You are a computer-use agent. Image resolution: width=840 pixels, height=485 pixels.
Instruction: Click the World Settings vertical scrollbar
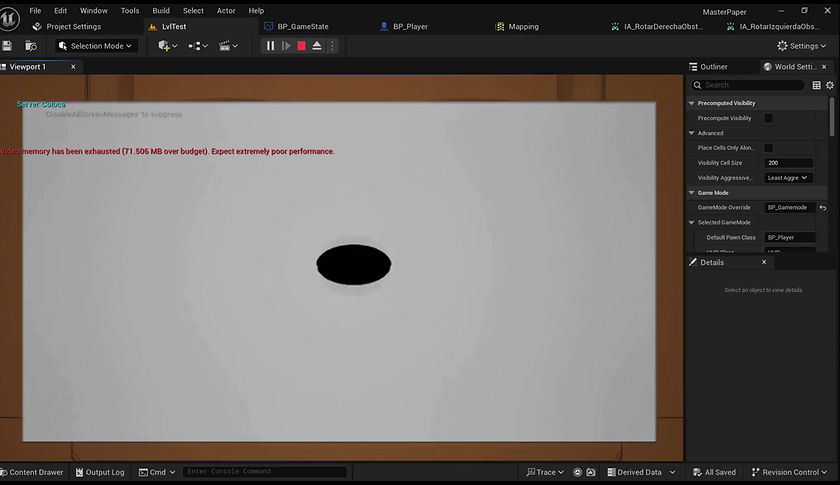[832, 117]
